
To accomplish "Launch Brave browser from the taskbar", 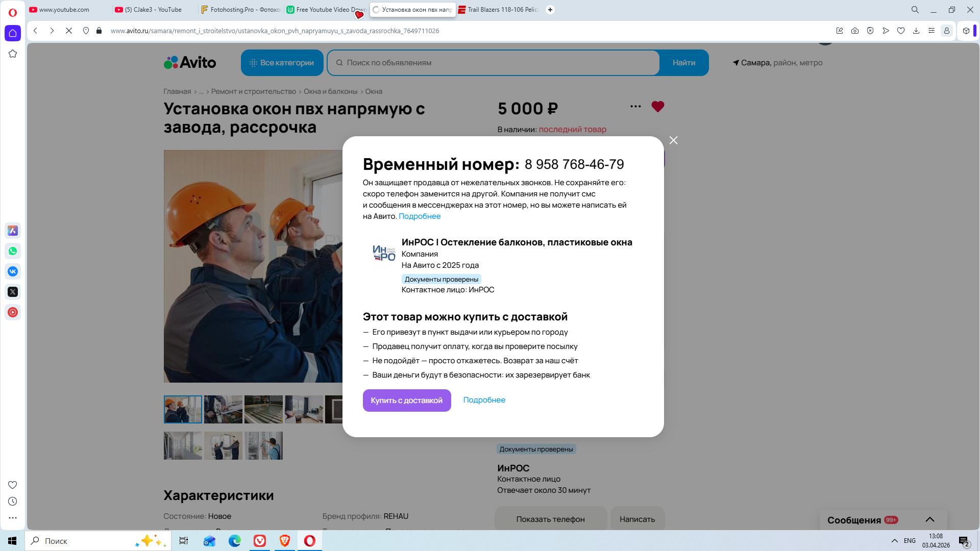I will (x=285, y=541).
